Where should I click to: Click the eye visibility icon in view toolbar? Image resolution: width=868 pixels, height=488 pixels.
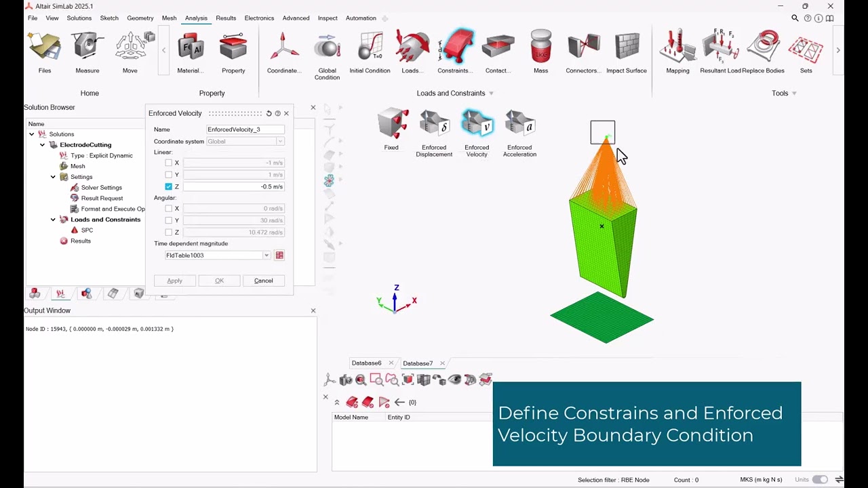pos(454,380)
